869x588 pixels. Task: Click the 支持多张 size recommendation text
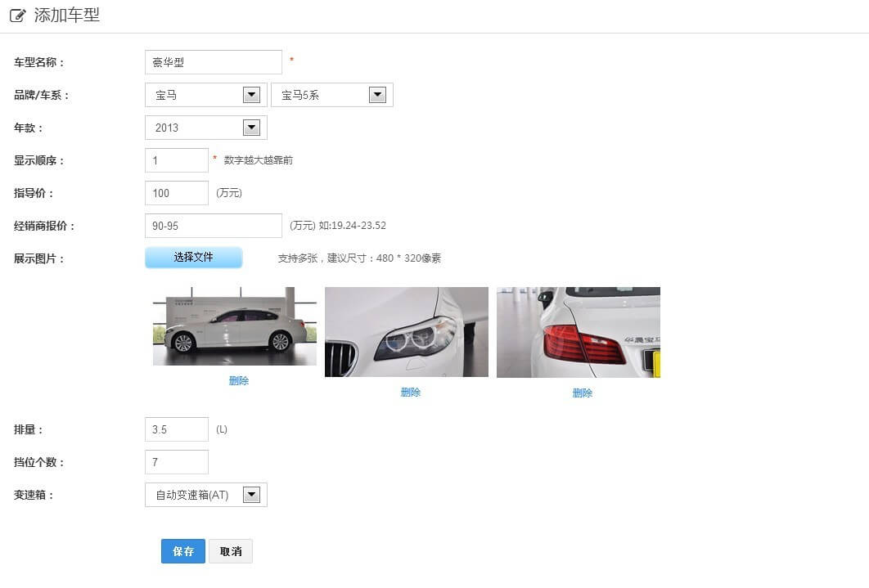[x=359, y=258]
